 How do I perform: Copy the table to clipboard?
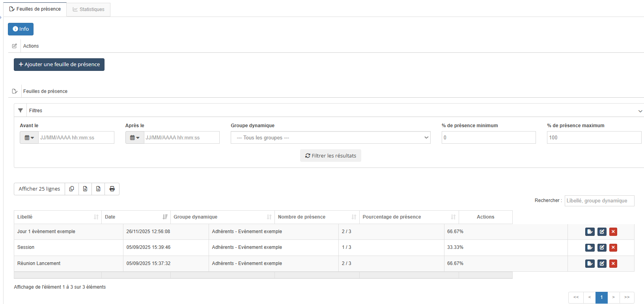point(71,189)
